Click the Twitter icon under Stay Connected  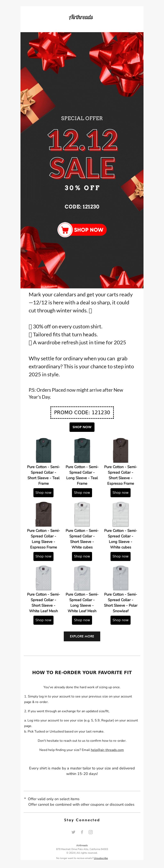click(x=73, y=832)
